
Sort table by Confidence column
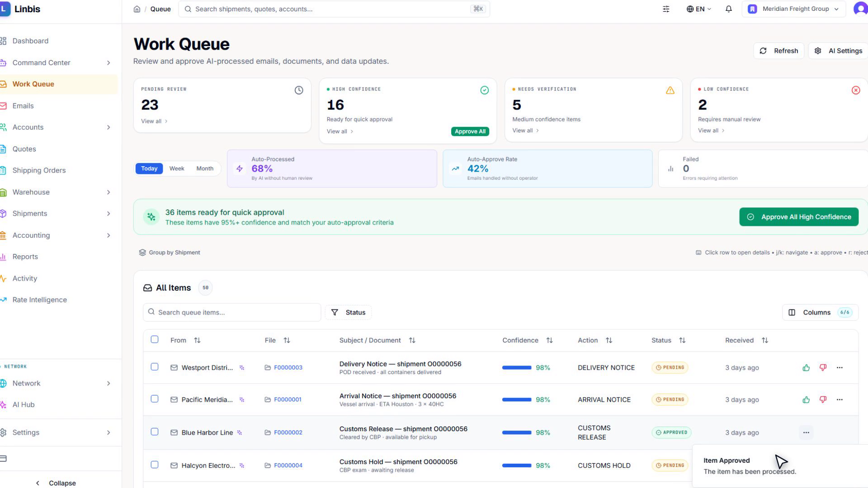point(528,341)
